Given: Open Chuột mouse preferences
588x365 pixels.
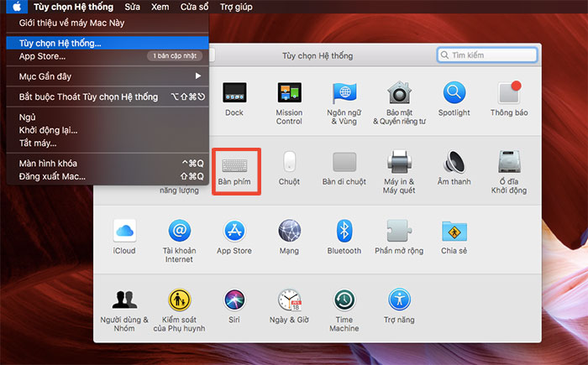Looking at the screenshot, I should [x=289, y=168].
